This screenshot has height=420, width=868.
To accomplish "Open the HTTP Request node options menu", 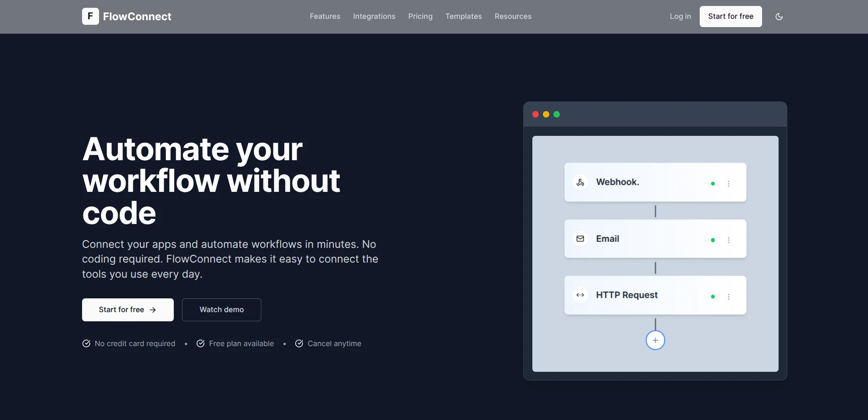I will (x=728, y=297).
